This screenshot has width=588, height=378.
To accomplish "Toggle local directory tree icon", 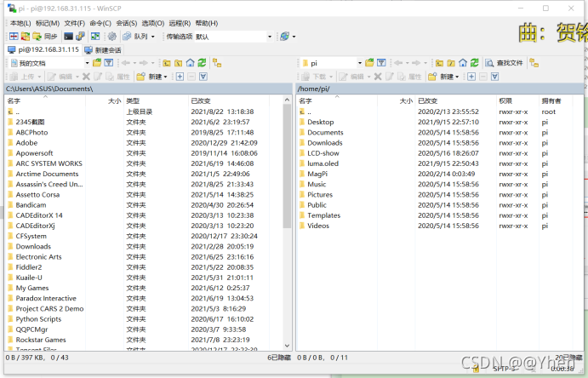I will click(217, 63).
